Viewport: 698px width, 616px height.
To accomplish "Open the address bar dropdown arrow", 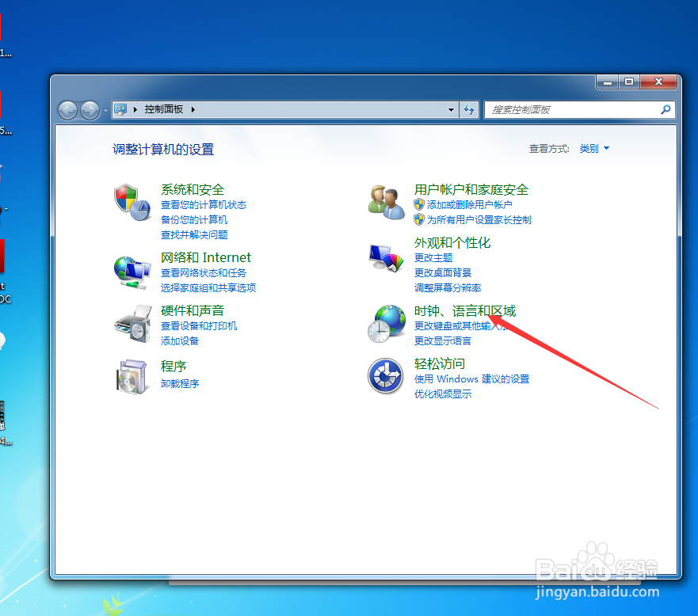I will coord(450,109).
